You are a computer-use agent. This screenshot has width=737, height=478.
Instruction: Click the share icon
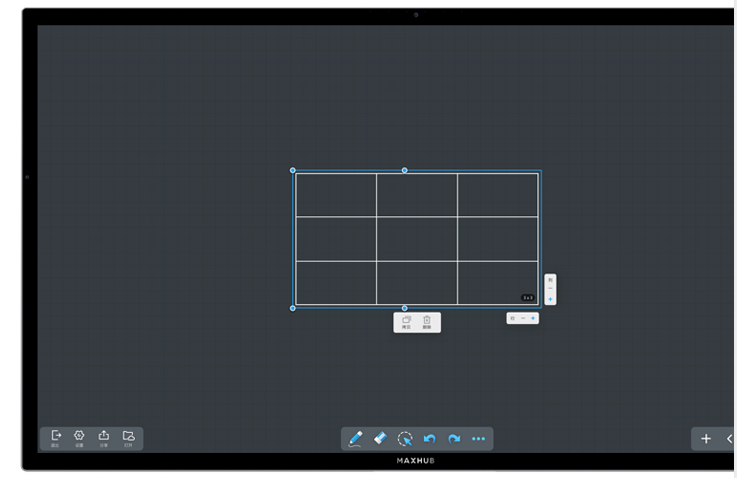(x=104, y=437)
